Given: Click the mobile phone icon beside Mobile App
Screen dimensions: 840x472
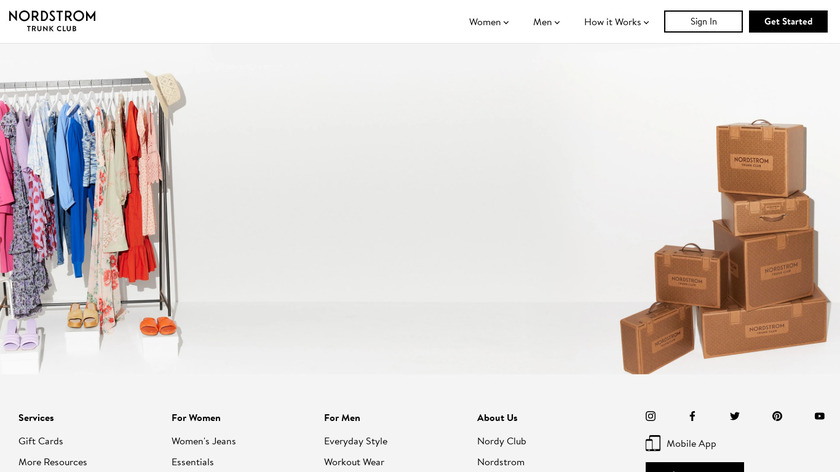Looking at the screenshot, I should coord(652,443).
